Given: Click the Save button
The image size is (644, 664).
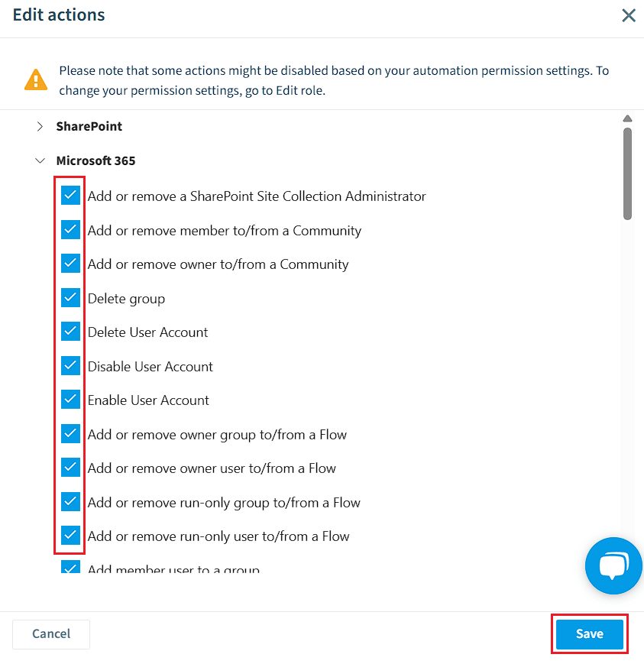Looking at the screenshot, I should pyautogui.click(x=590, y=634).
